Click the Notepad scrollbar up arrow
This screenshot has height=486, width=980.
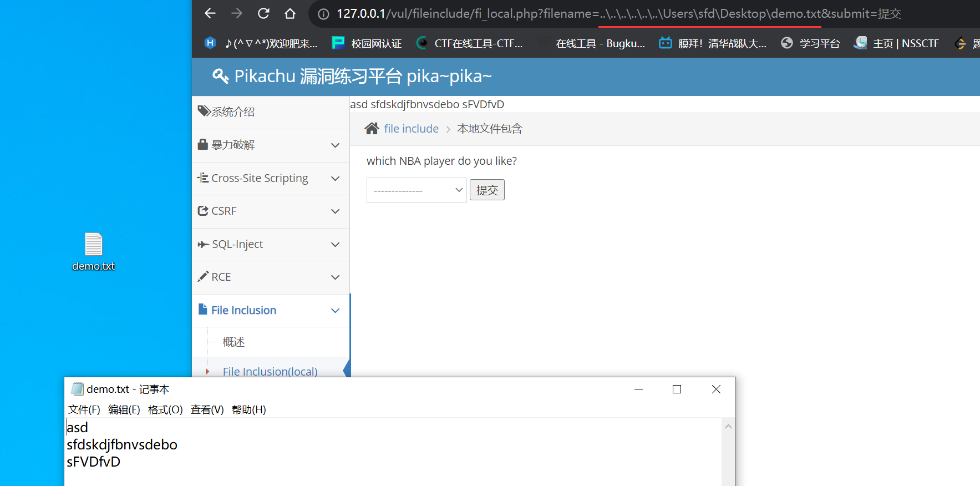(728, 427)
